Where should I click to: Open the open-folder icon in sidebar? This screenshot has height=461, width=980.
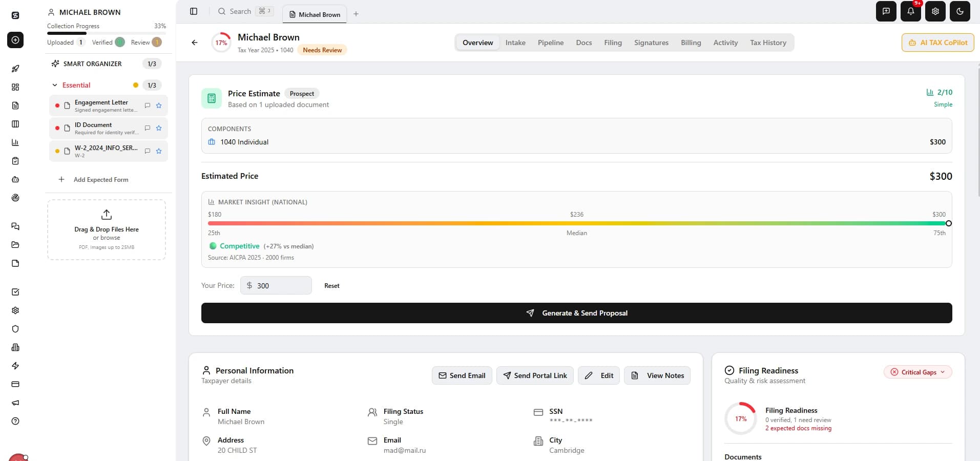[15, 245]
